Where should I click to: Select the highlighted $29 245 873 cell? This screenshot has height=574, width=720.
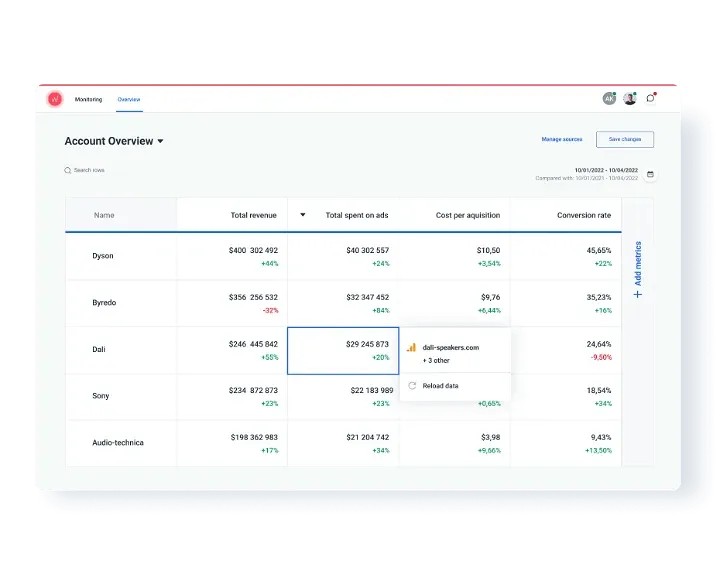[x=343, y=351]
